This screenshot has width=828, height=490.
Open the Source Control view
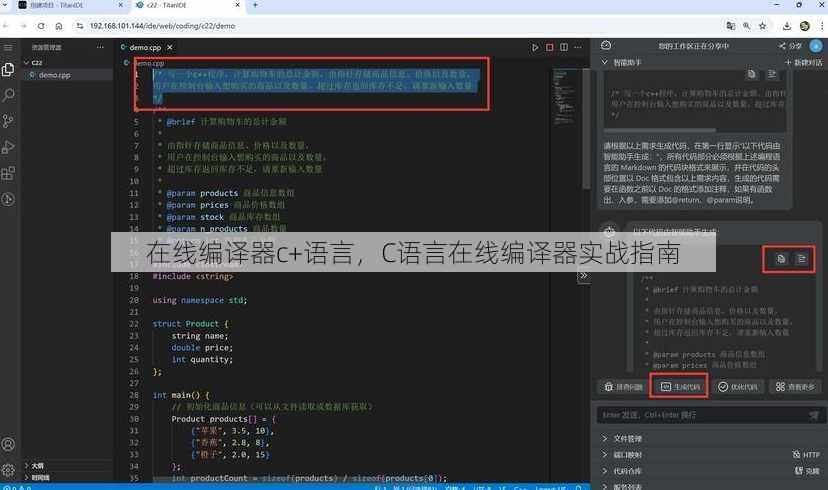8,121
